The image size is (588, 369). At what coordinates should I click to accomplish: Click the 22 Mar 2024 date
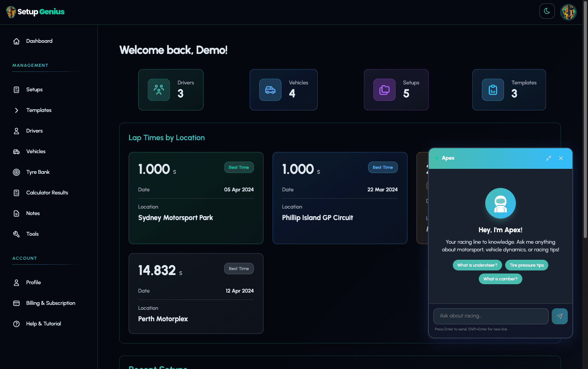(x=383, y=189)
